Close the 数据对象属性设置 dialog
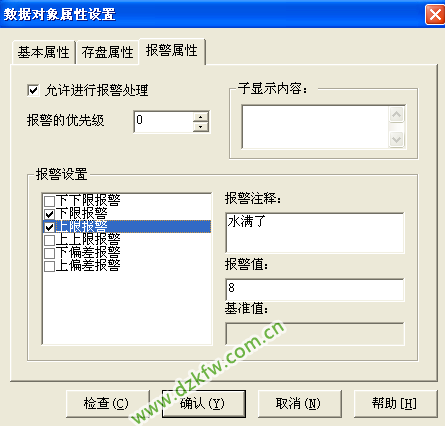Screen dimensions: 445x426 [435, 15]
